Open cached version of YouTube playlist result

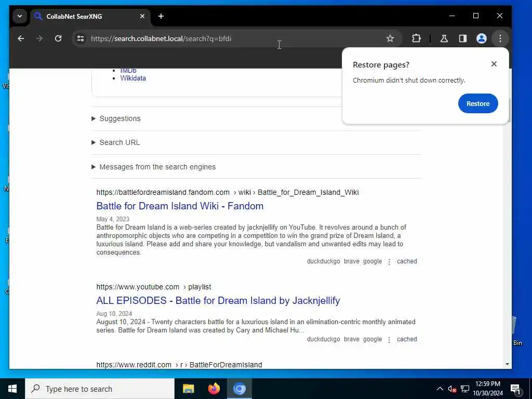click(407, 339)
